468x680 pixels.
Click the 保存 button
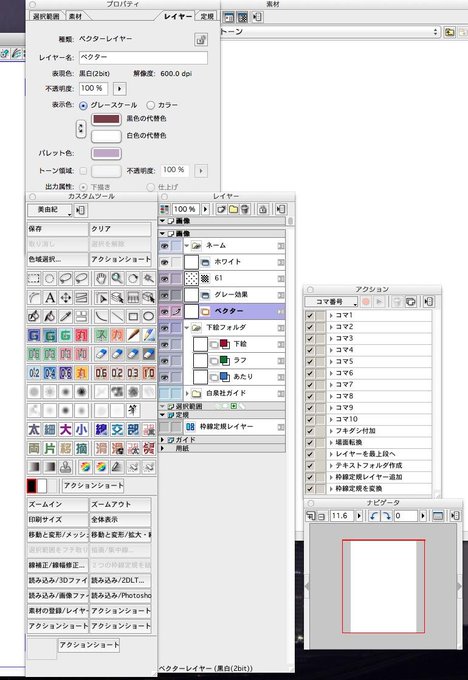(x=58, y=229)
